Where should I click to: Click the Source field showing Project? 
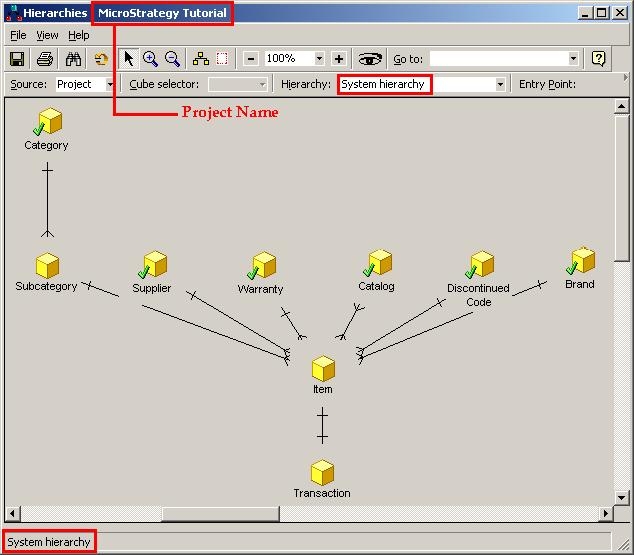(80, 84)
